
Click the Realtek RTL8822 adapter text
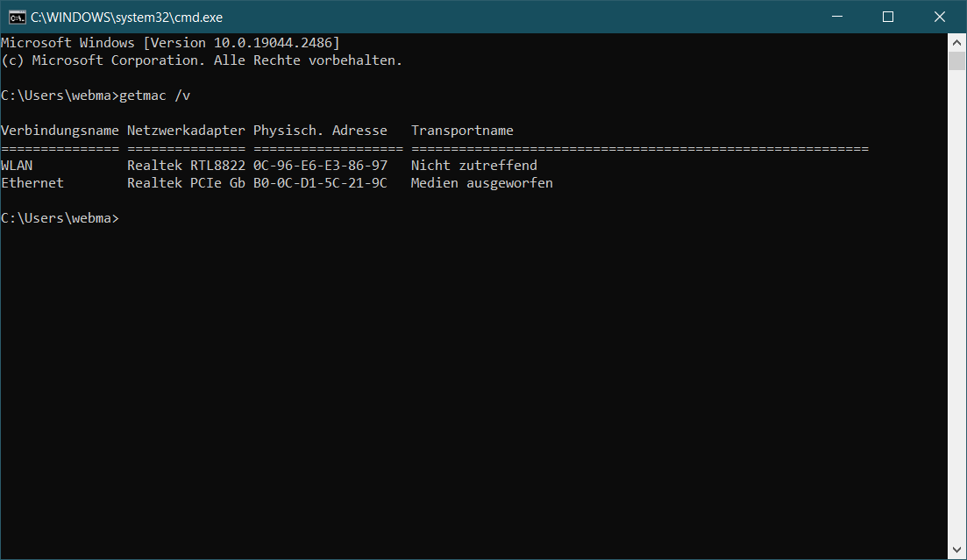pos(186,166)
